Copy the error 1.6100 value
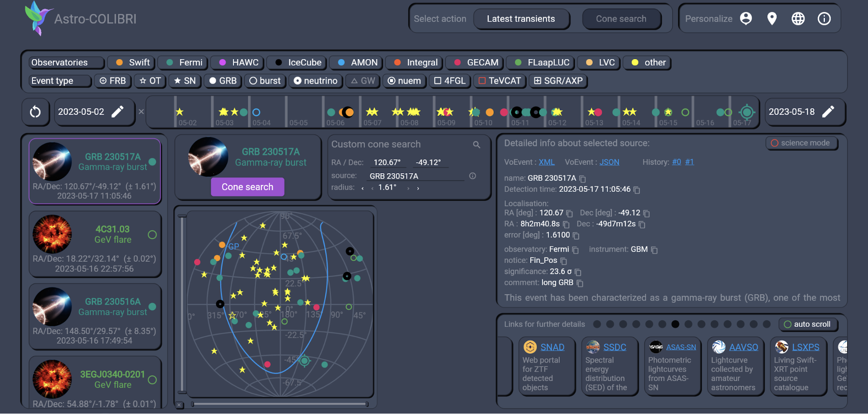Screen dimensions: 868x414 [x=576, y=236]
